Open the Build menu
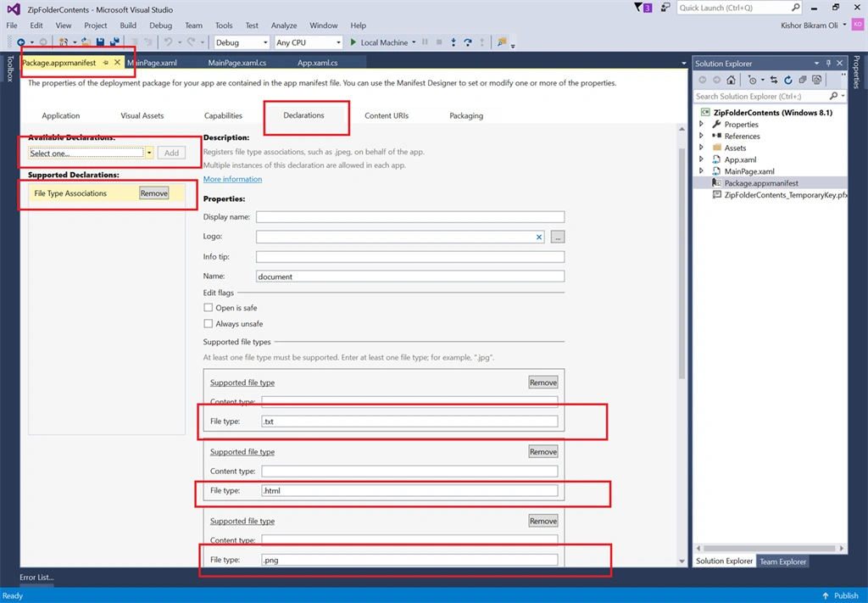 coord(128,25)
